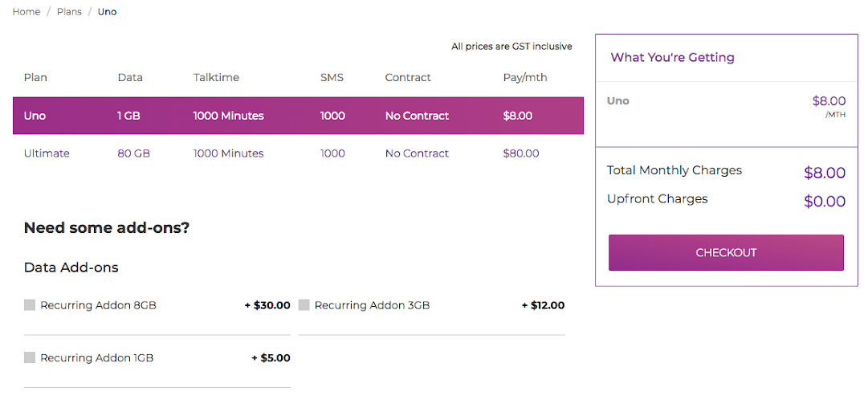Click the Ultimate No Contract cell
Image resolution: width=868 pixels, height=400 pixels.
tap(417, 153)
